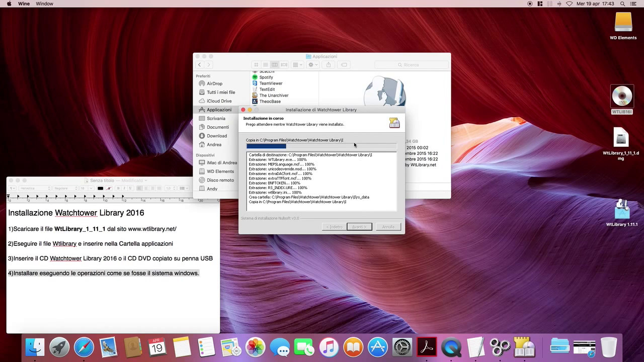Image resolution: width=644 pixels, height=362 pixels.
Task: Select the WD Elements desktop drive icon
Action: click(x=623, y=26)
